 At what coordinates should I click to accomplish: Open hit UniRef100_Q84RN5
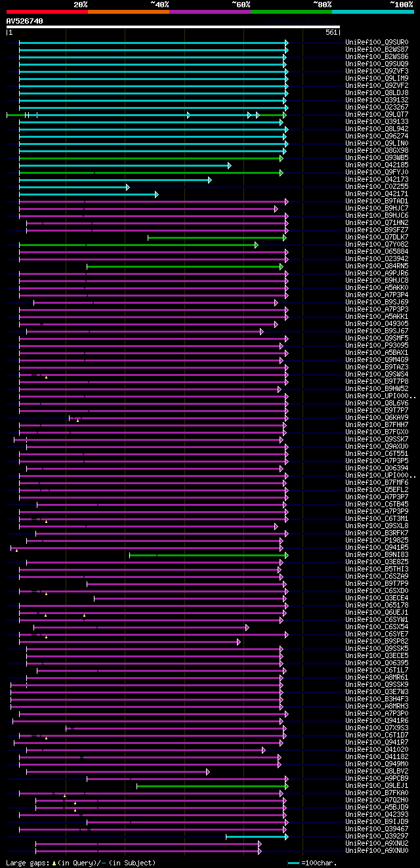coord(377,266)
